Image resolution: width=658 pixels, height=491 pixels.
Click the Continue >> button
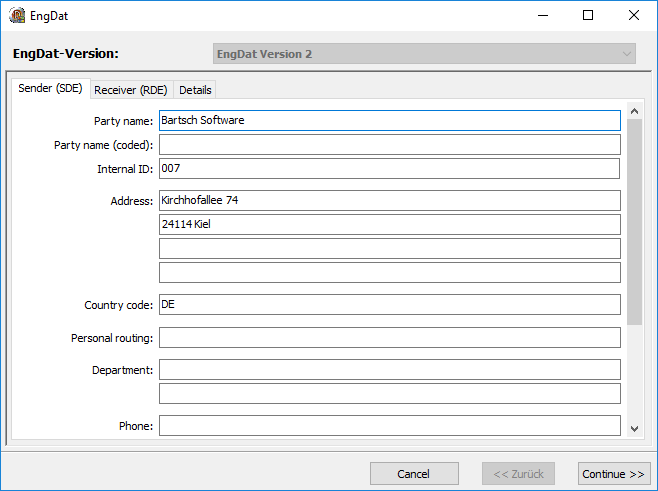(x=614, y=474)
